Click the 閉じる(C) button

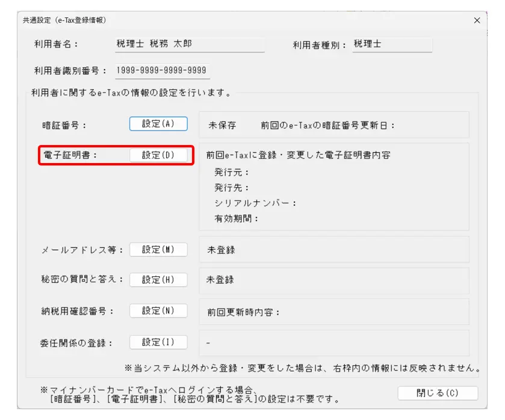coord(438,393)
